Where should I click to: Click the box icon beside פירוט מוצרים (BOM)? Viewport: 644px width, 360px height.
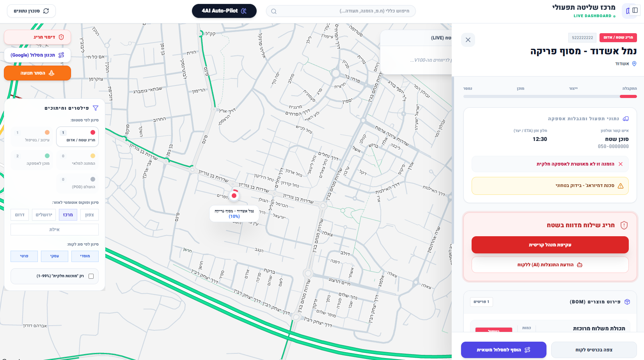click(627, 302)
